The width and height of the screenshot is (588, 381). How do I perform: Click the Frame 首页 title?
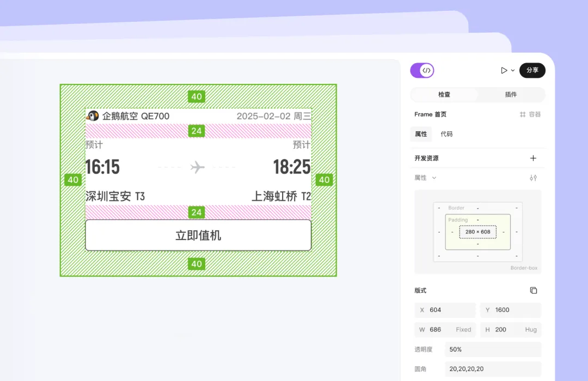click(430, 114)
